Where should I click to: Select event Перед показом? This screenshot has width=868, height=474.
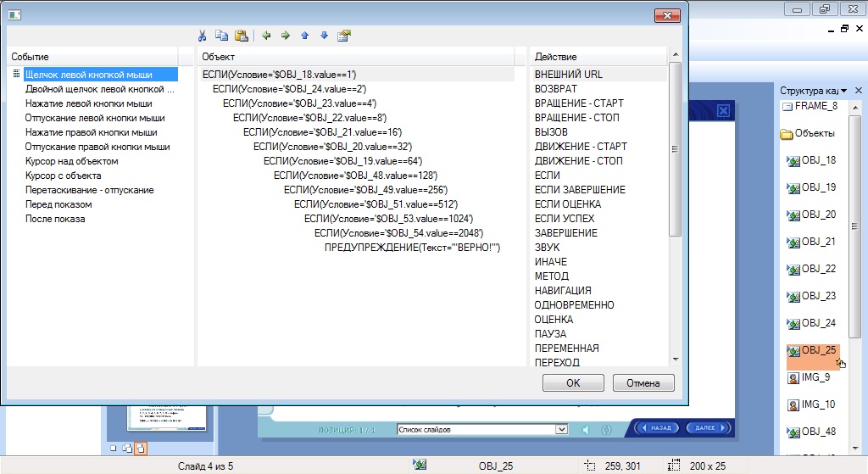tap(58, 204)
